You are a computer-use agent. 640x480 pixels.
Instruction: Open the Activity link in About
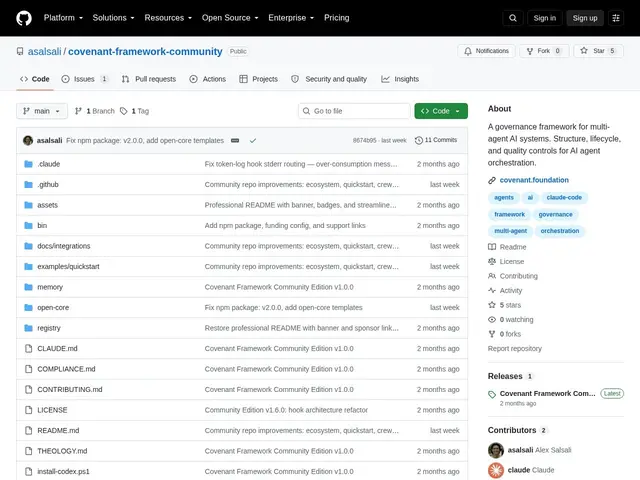point(505,291)
